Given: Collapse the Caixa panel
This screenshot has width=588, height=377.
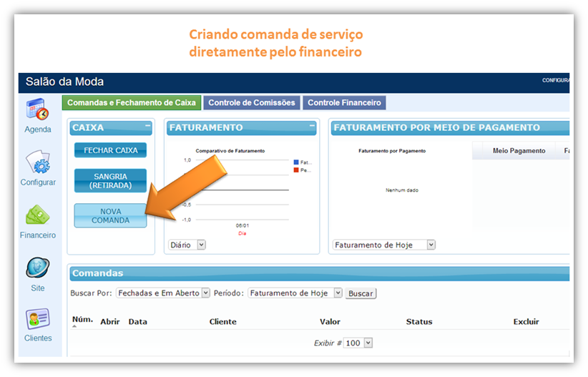Looking at the screenshot, I should click(147, 127).
